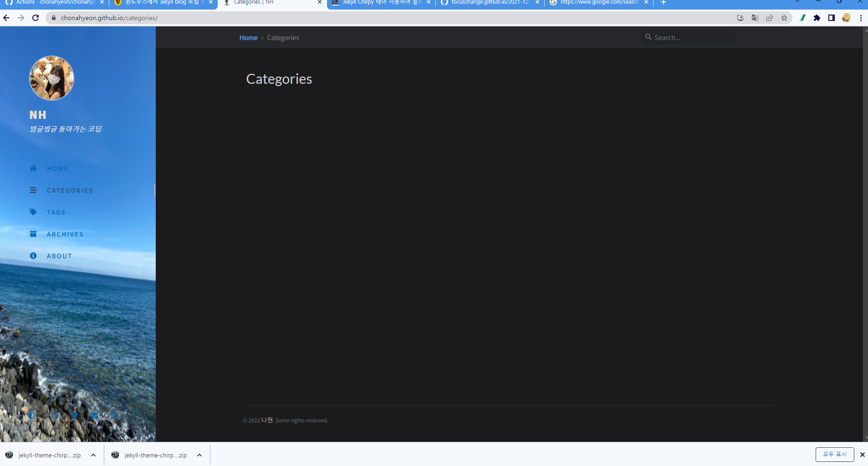Screen dimensions: 868x466
Task: Expand options for first jekyll-theme-chirpy zip download
Action: point(93,455)
